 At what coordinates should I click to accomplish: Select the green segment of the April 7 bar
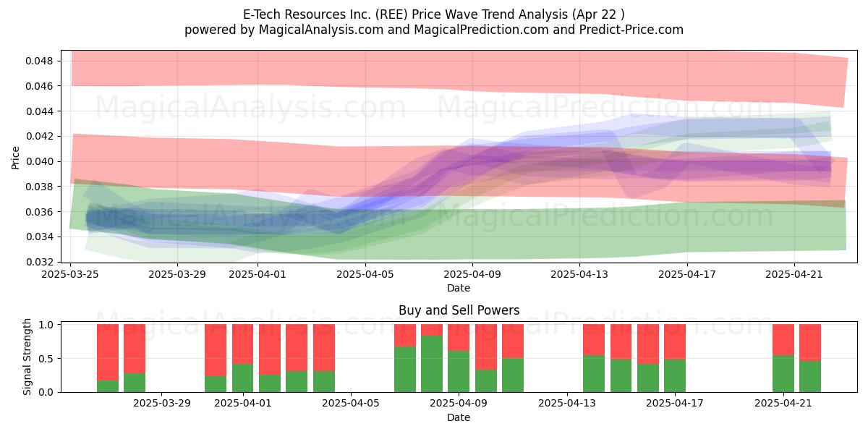coord(405,370)
